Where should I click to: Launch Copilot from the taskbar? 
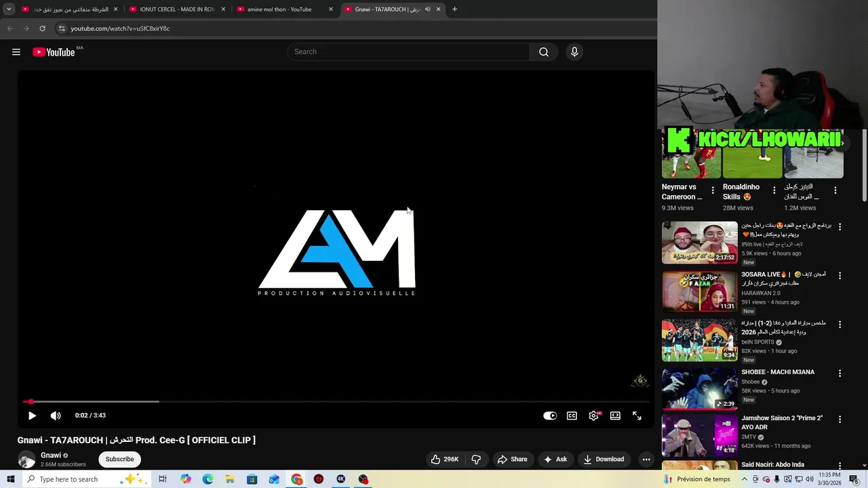tap(186, 479)
